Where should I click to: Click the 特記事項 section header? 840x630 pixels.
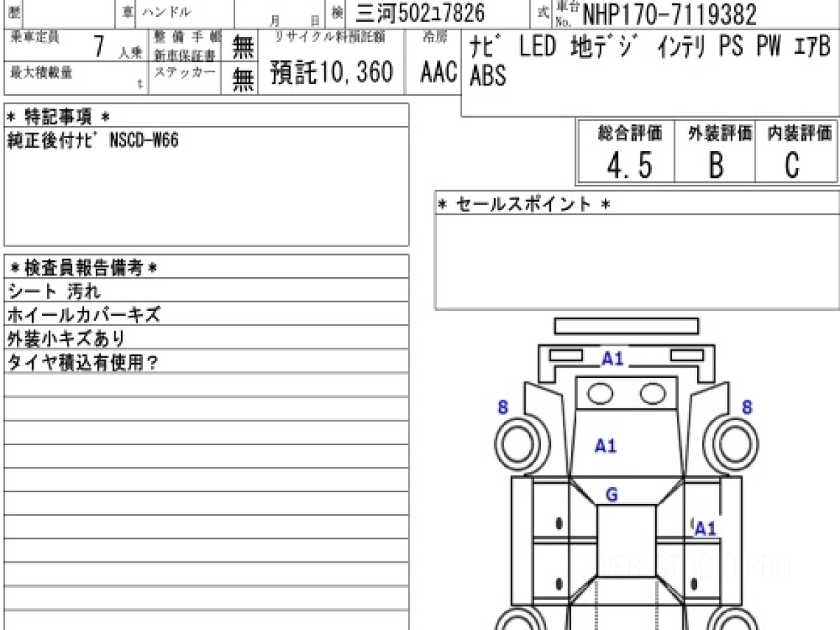[x=58, y=116]
